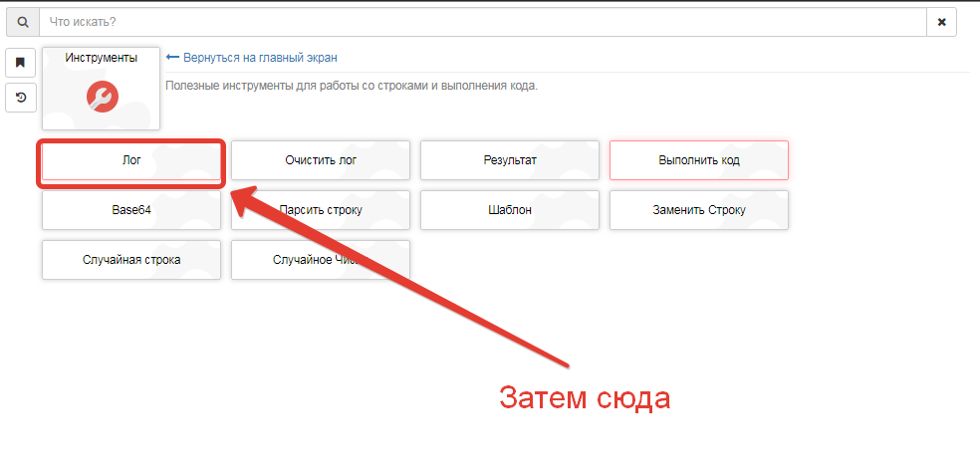Open the 'Лог' action

click(x=131, y=160)
